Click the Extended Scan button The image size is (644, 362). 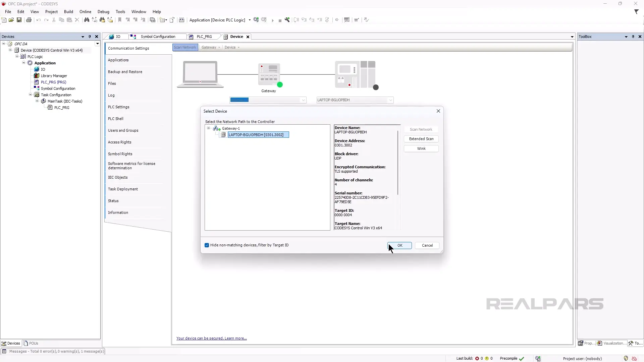pyautogui.click(x=421, y=139)
